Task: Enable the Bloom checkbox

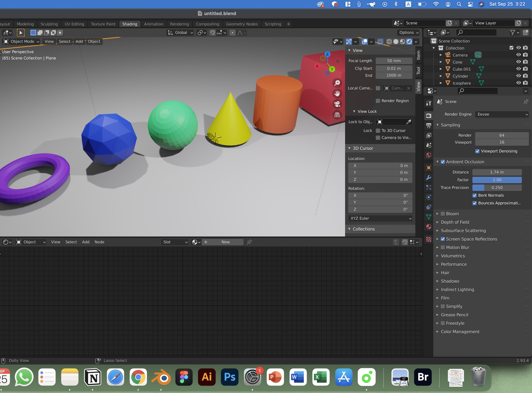Action: coord(443,214)
